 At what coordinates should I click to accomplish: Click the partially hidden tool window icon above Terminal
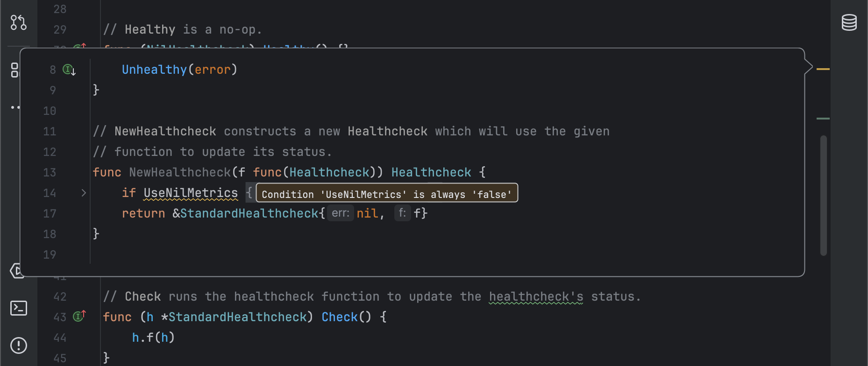click(18, 271)
